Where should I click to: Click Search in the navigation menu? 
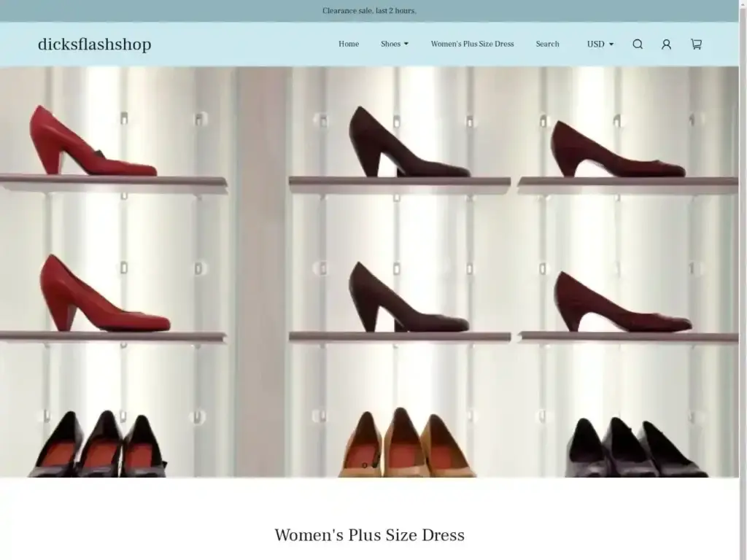pos(548,44)
